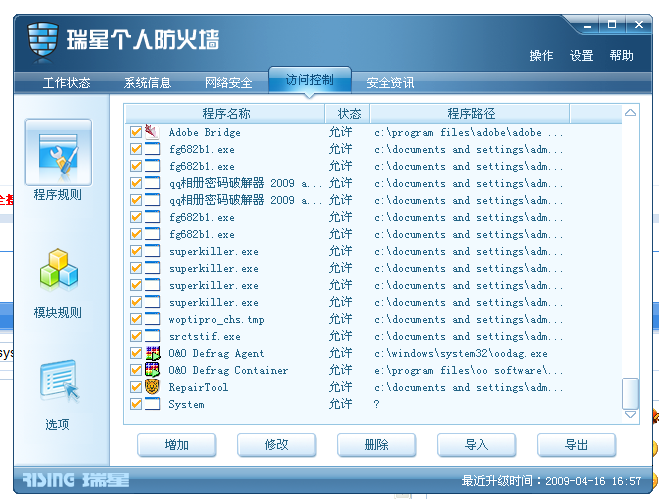
Task: Click the 导入 import button
Action: (477, 445)
